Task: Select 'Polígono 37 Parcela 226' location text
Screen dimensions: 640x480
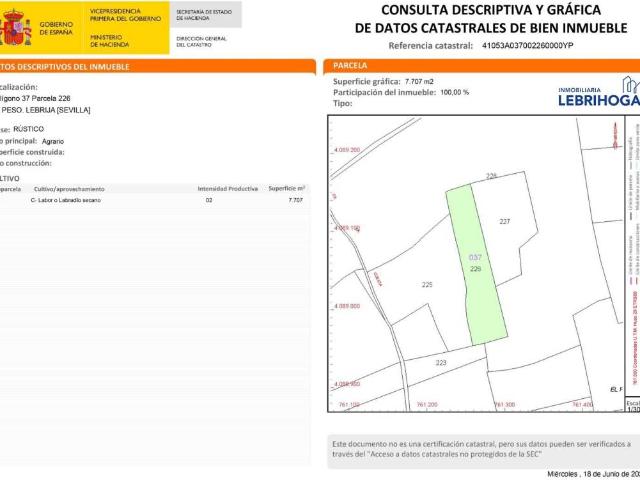Action: click(x=35, y=98)
